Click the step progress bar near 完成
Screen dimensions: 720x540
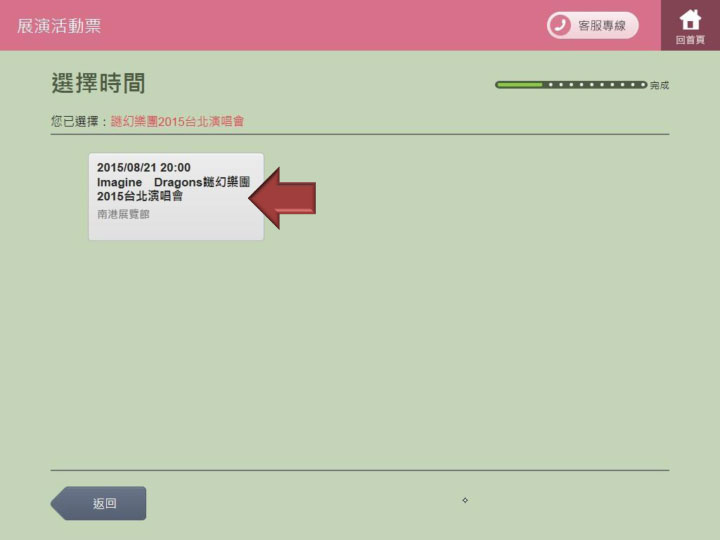tap(571, 84)
